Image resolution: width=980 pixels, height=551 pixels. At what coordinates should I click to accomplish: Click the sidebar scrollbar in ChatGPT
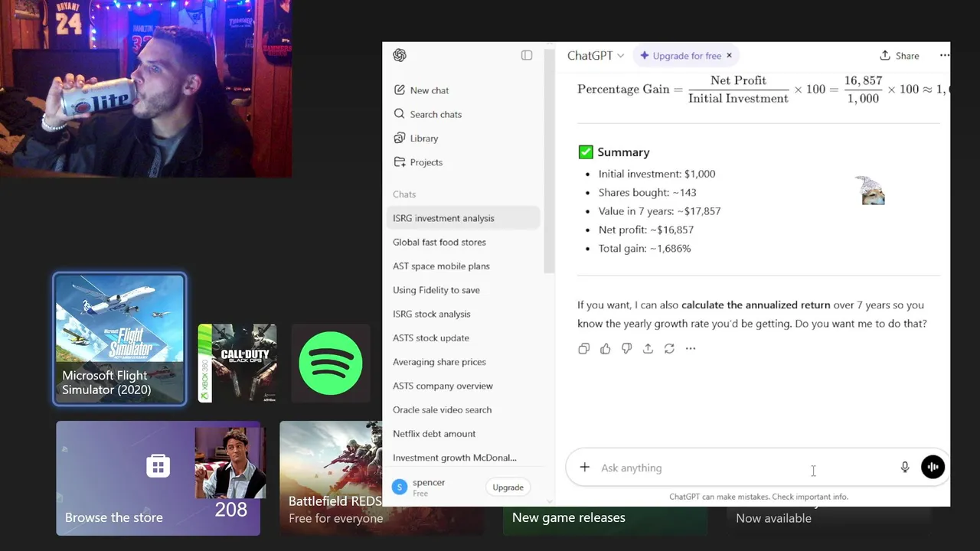(x=548, y=161)
